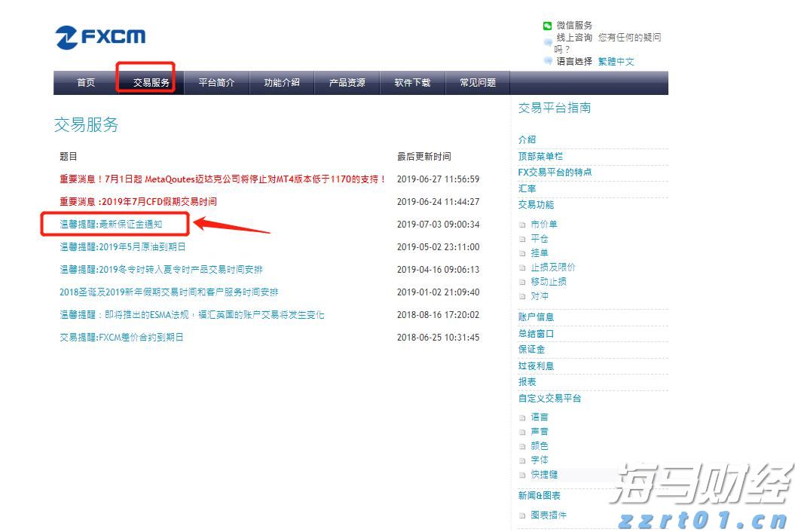Image resolution: width=795 pixels, height=532 pixels.
Task: Switch to the 软件下载 tab
Action: 412,83
